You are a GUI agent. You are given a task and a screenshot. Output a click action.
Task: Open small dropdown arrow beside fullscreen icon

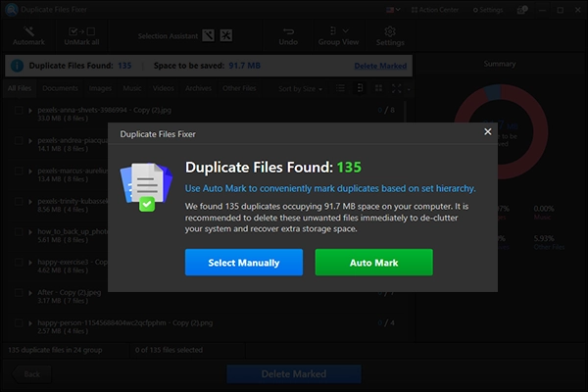[x=409, y=89]
